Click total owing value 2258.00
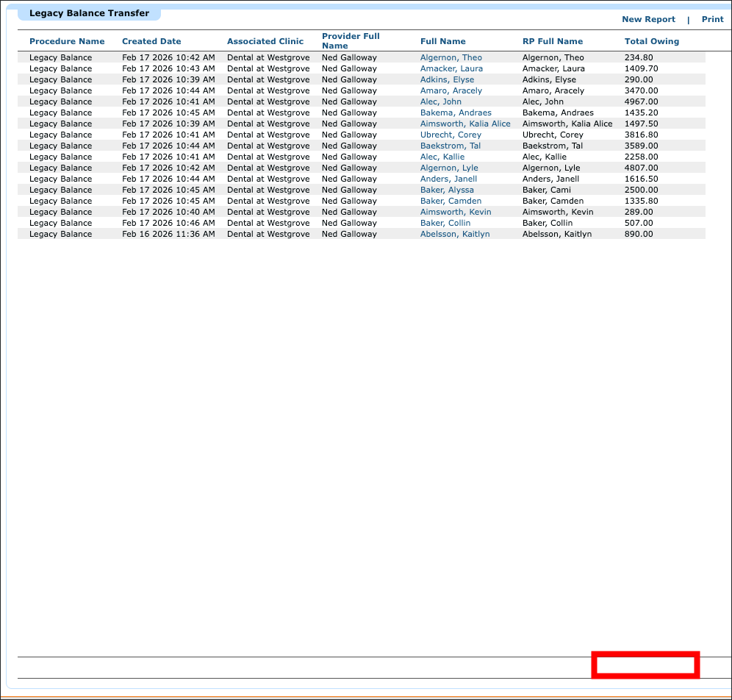Viewport: 732px width, 700px height. click(642, 157)
